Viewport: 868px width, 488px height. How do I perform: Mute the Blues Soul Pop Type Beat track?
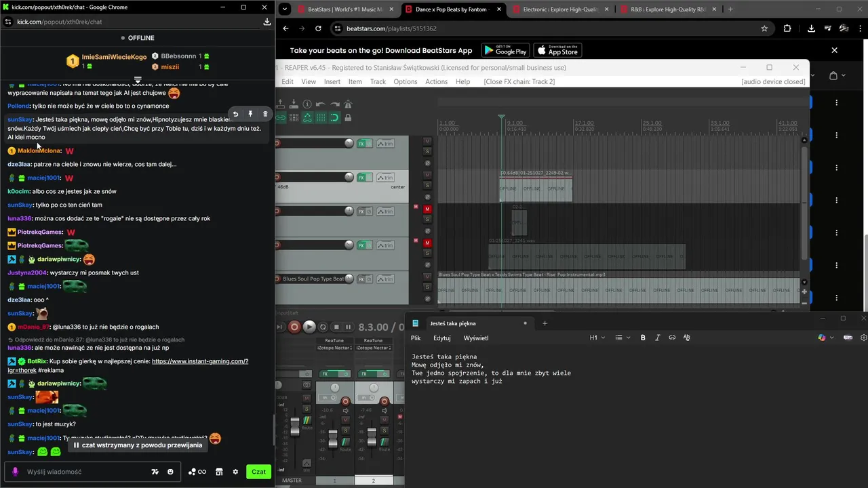point(427,277)
